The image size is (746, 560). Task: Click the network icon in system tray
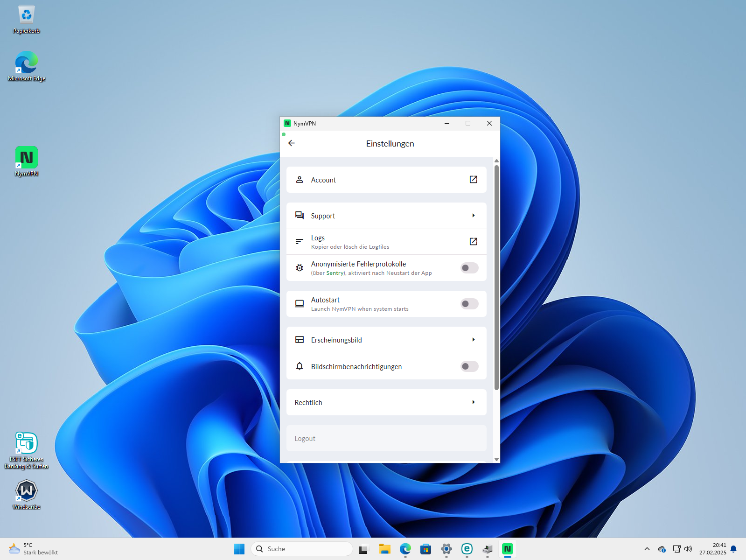(x=676, y=549)
